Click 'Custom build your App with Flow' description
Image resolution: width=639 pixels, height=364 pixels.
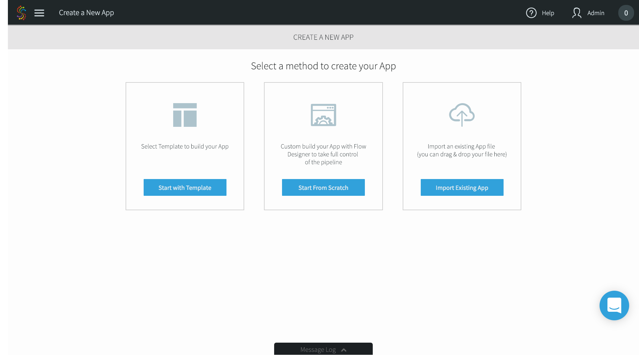[x=323, y=154]
